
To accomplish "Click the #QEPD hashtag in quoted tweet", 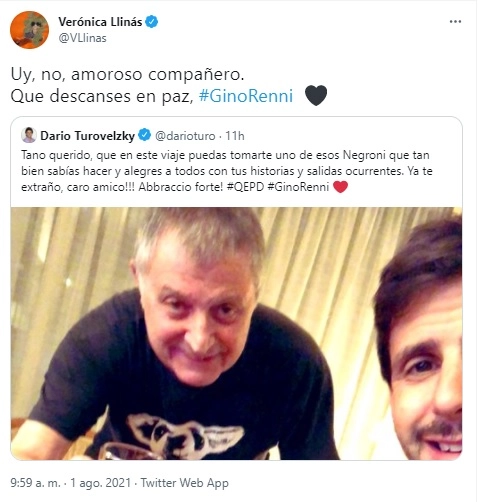I will coord(245,187).
